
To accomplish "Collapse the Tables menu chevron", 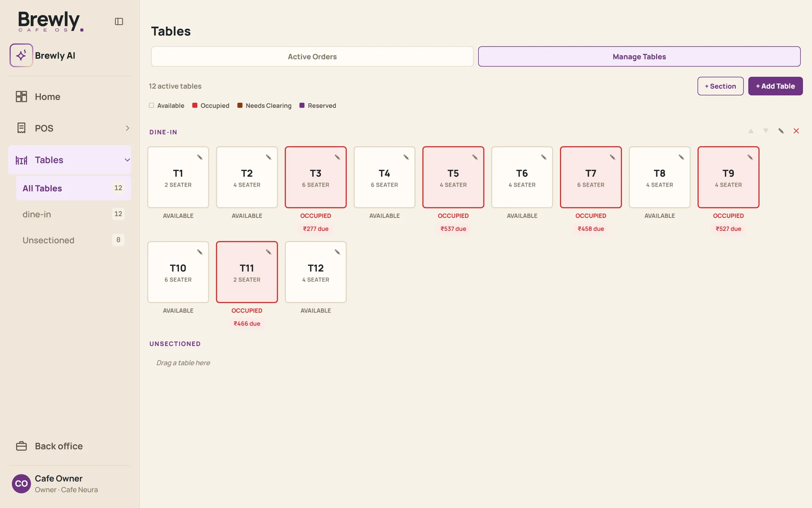I will click(127, 160).
